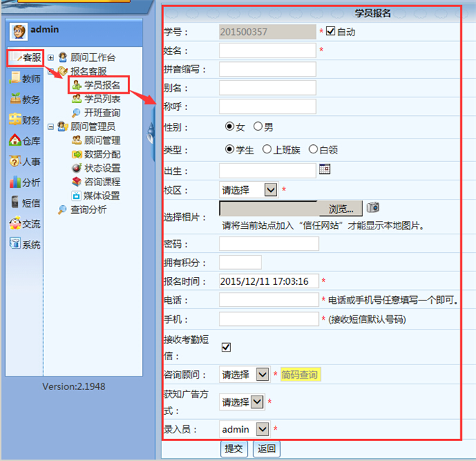Open 财务 section in left sidebar
The height and width of the screenshot is (461, 476).
[25, 120]
